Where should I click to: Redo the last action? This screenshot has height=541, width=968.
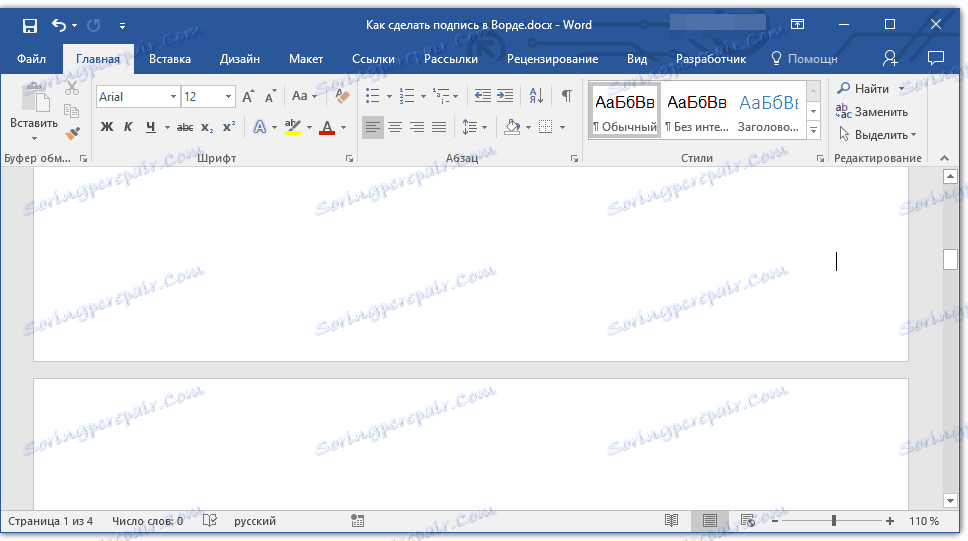[94, 25]
